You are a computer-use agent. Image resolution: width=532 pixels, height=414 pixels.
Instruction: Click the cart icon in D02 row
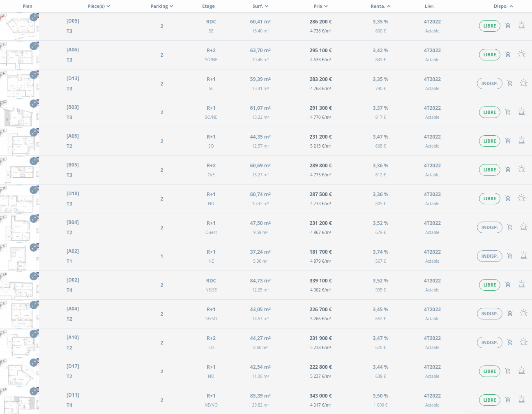click(508, 284)
